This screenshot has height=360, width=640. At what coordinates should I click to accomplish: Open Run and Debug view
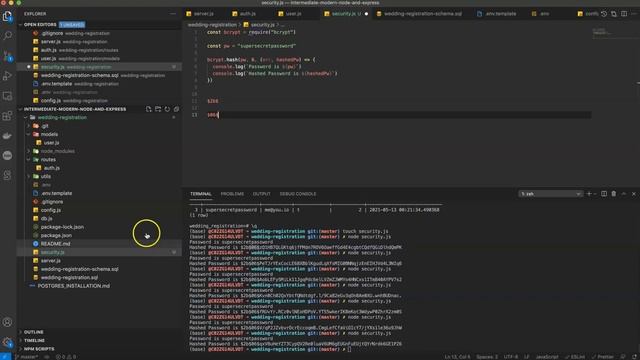pyautogui.click(x=7, y=76)
